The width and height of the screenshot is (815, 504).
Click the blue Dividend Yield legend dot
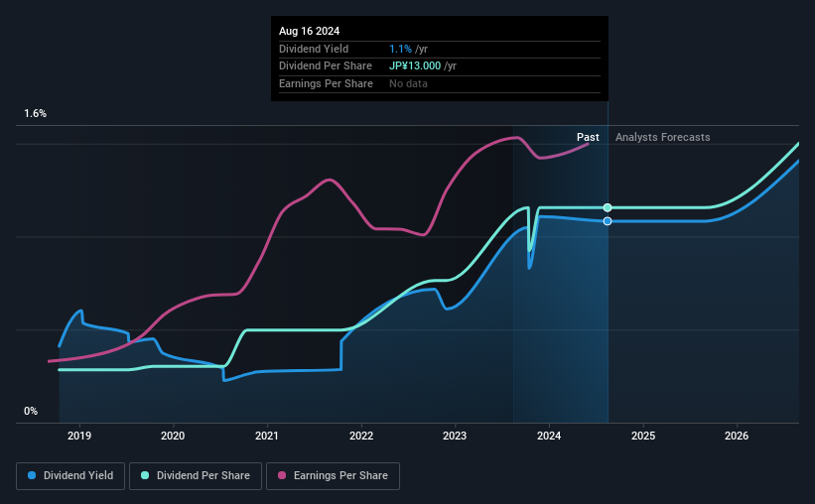(x=32, y=475)
